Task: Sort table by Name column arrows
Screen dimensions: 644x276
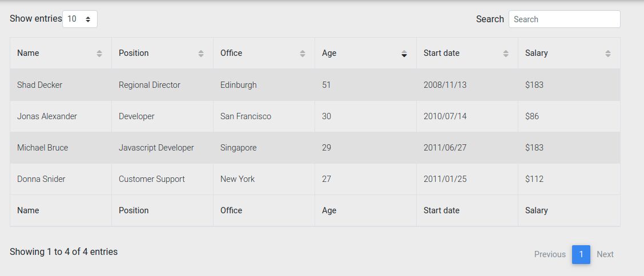Action: (x=99, y=53)
